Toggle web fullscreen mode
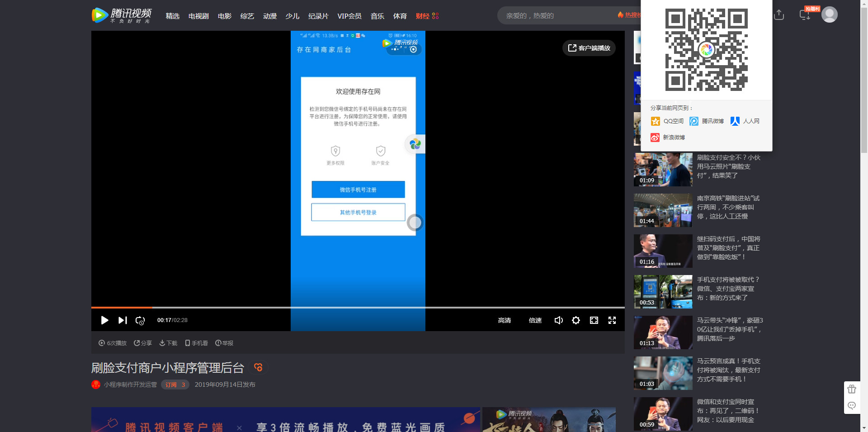The image size is (868, 432). (x=594, y=320)
